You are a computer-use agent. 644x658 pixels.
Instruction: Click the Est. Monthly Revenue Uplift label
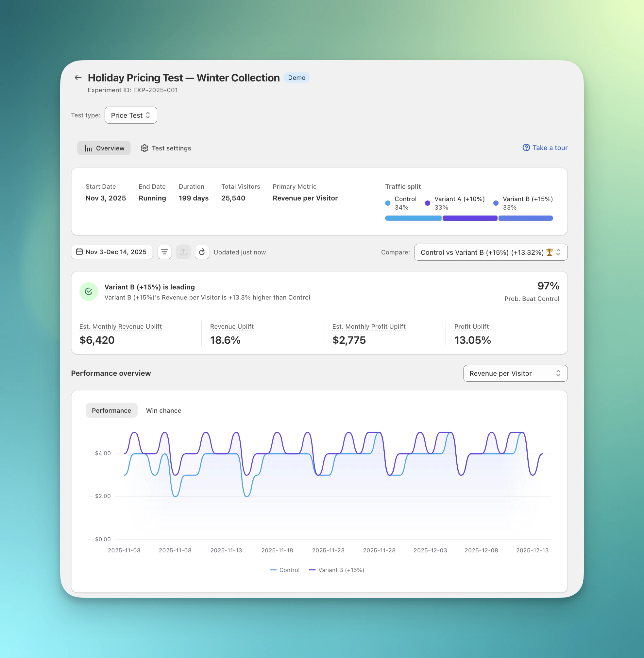click(x=120, y=326)
